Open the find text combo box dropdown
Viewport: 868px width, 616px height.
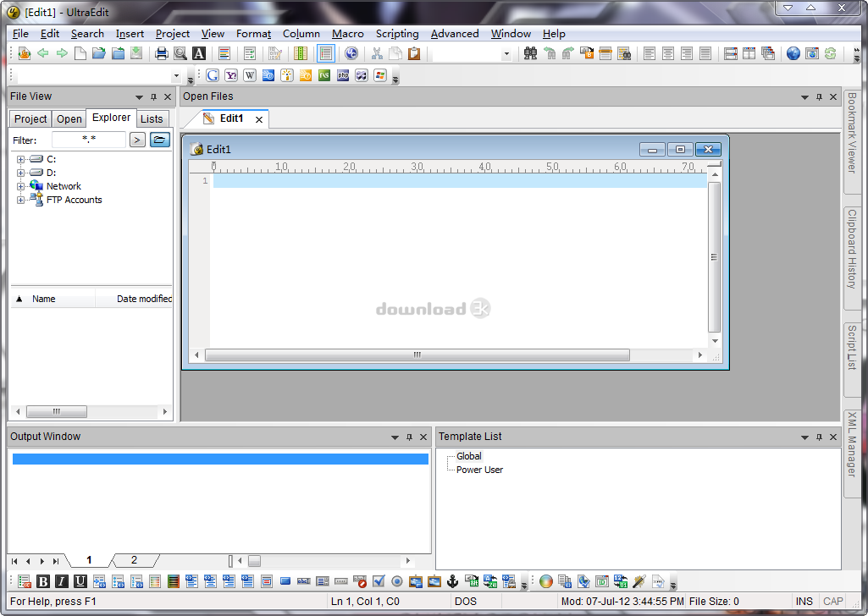[x=506, y=54]
